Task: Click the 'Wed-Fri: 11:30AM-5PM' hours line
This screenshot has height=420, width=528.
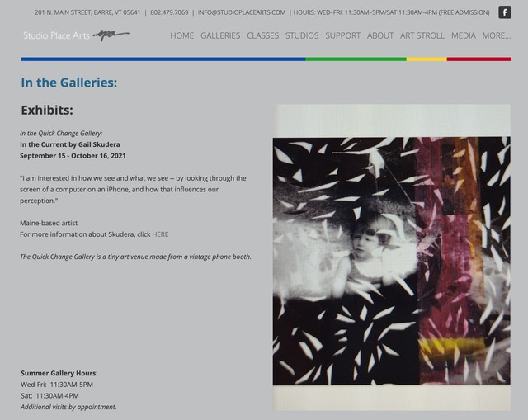Action: [57, 385]
